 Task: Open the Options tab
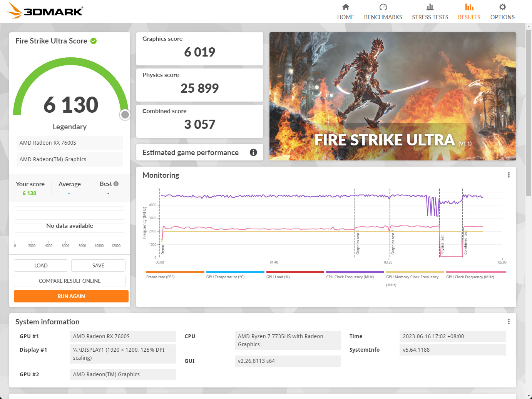pos(502,12)
